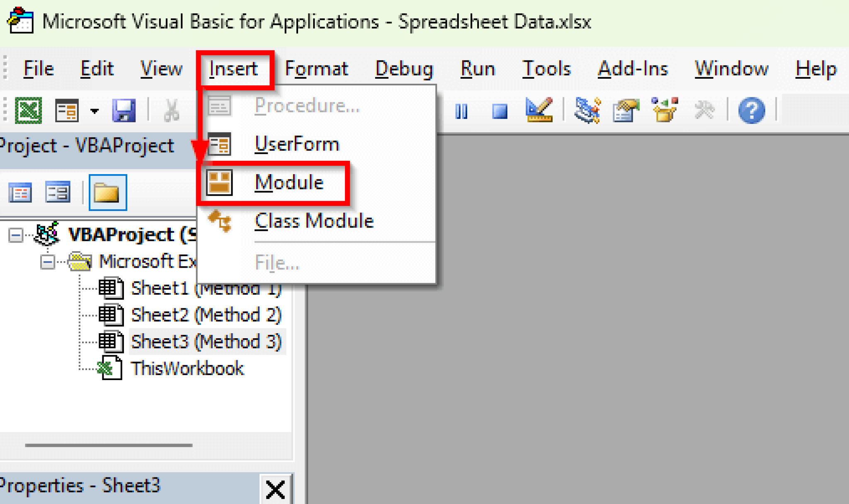Screen dimensions: 849x504
Task: Close the Properties - Sheet3 panel
Action: tap(275, 489)
